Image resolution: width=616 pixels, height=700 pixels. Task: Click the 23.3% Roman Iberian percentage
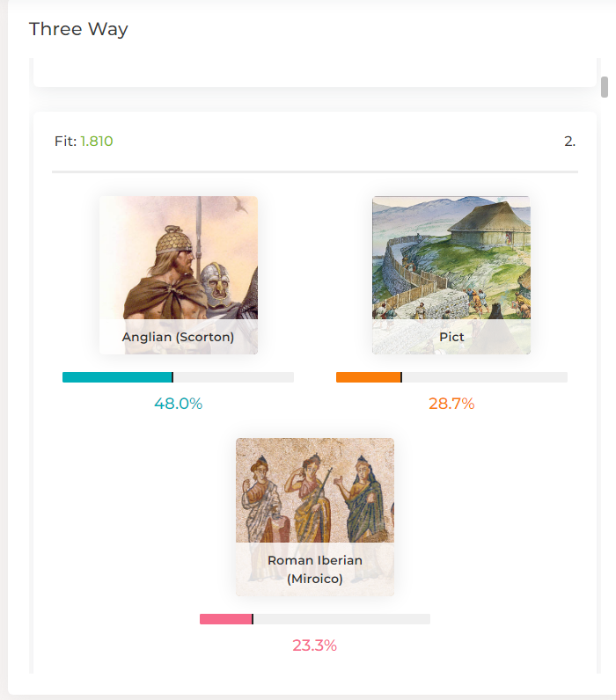coord(315,645)
